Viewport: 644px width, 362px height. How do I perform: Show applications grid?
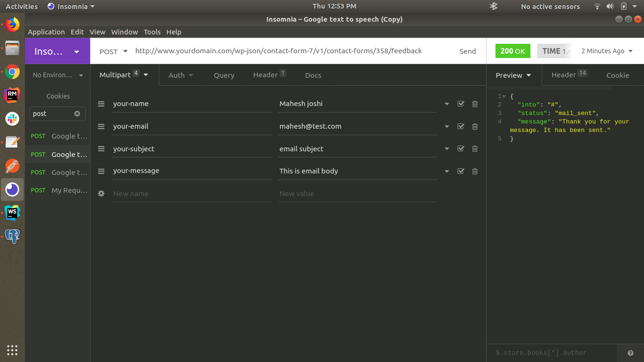point(12,350)
